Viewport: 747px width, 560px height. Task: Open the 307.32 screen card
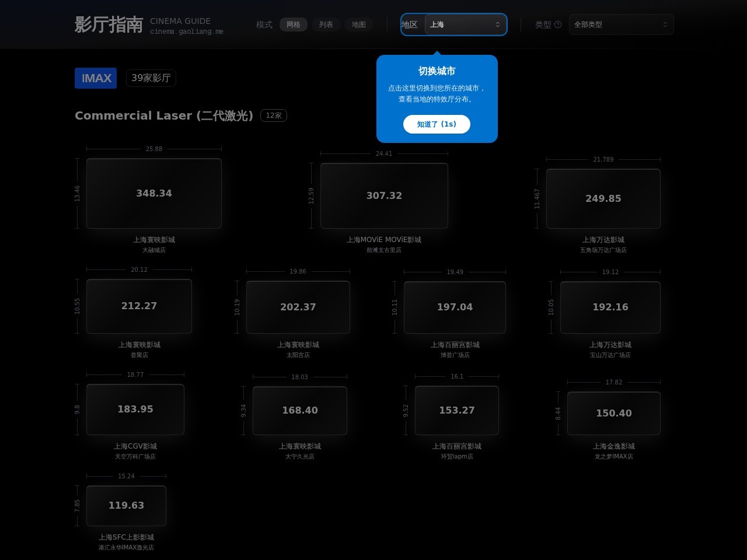tap(384, 196)
